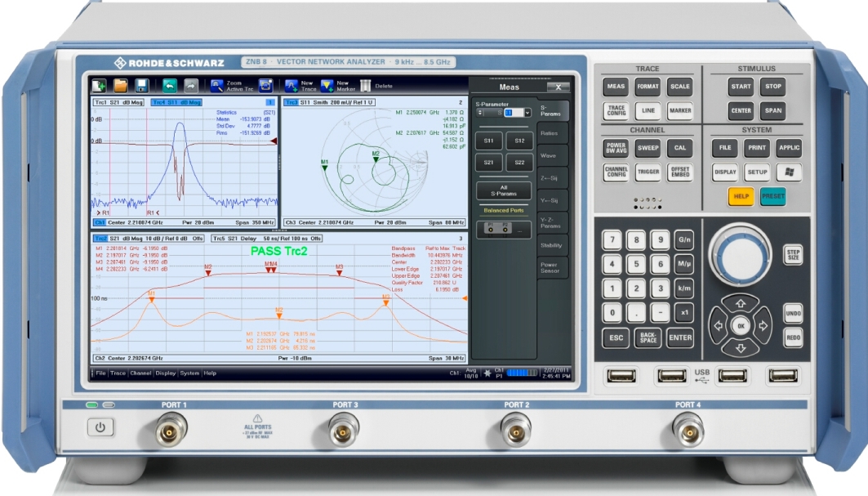Open file using the folder icon
Screen dimensions: 868x496
coord(120,84)
